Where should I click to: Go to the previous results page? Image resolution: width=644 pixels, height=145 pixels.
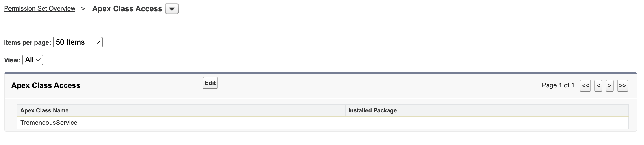(x=598, y=86)
